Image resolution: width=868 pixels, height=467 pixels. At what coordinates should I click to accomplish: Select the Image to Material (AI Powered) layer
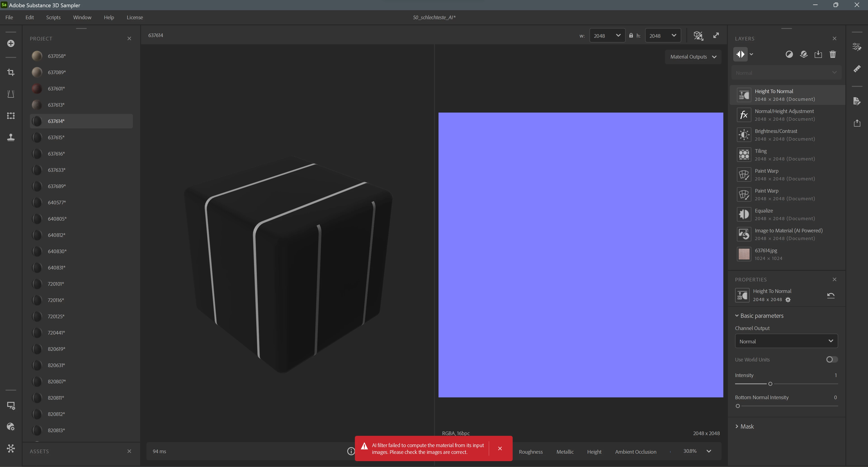[788, 234]
